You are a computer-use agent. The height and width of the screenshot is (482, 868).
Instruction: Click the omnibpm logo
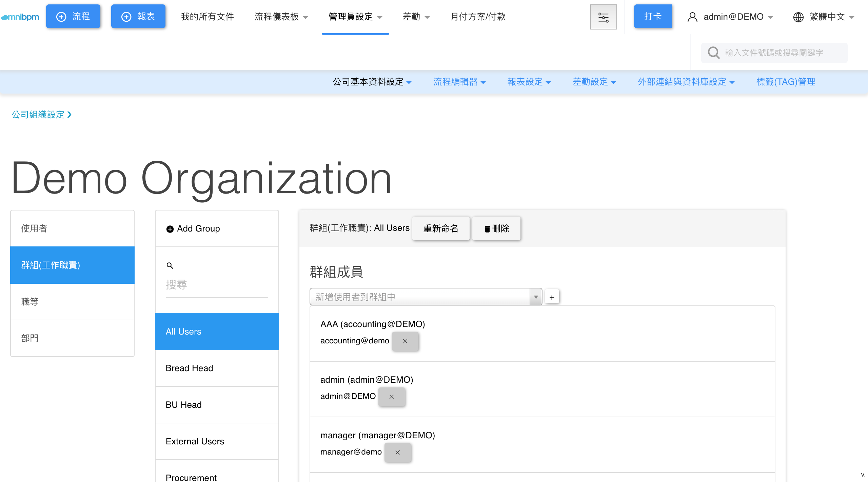[x=20, y=17]
